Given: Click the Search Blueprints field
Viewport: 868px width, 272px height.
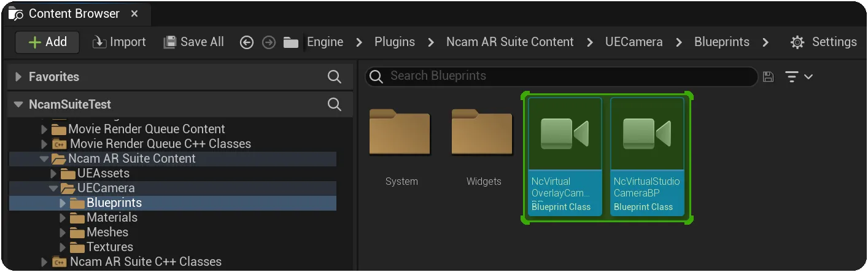Looking at the screenshot, I should [562, 76].
